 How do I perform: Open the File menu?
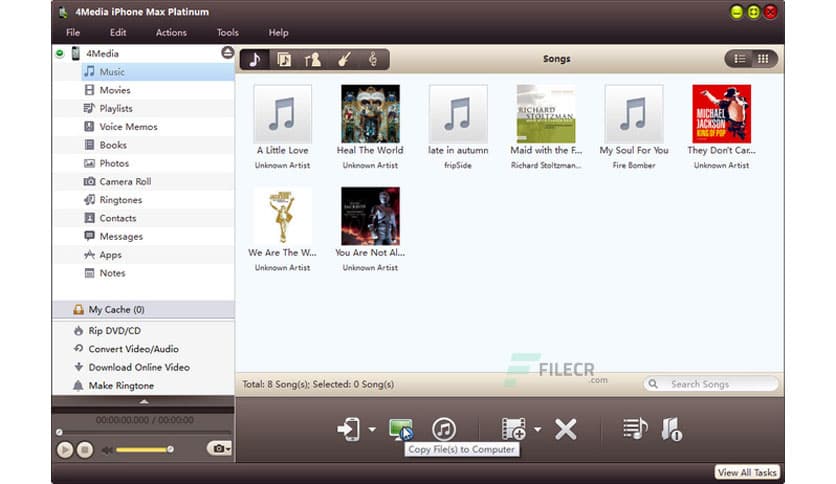pyautogui.click(x=73, y=33)
